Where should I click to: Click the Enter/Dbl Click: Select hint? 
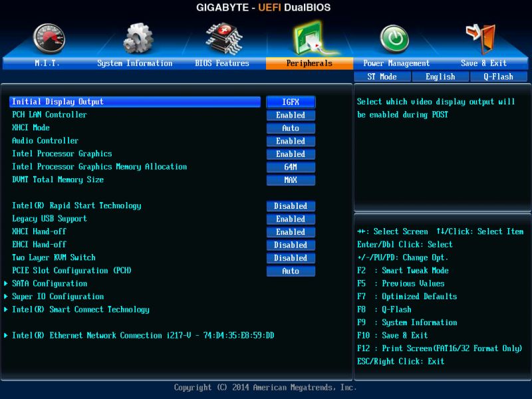[x=405, y=244]
